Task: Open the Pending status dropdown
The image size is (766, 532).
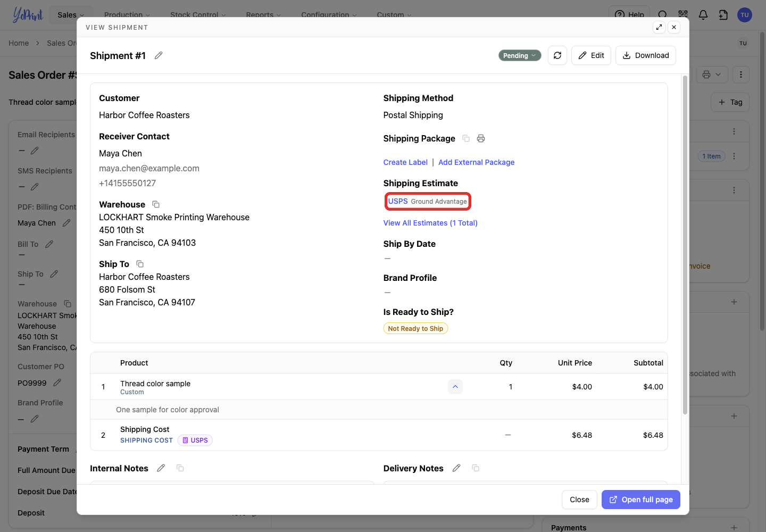Action: coord(520,55)
